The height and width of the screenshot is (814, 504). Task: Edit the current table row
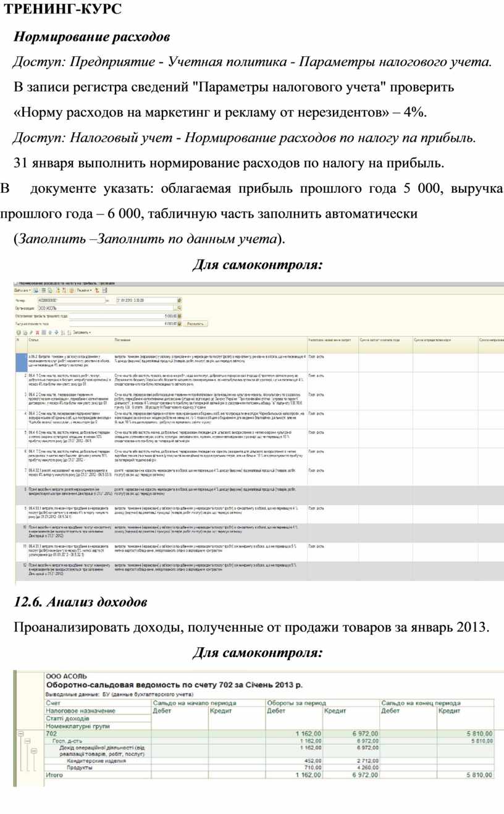[x=30, y=332]
